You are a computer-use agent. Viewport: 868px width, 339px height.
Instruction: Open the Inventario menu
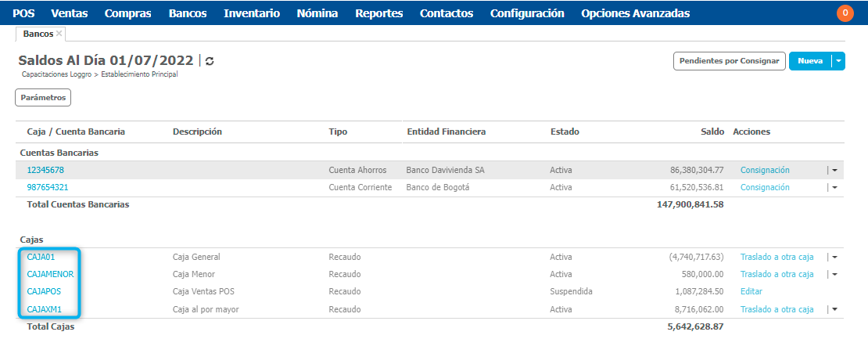[252, 13]
